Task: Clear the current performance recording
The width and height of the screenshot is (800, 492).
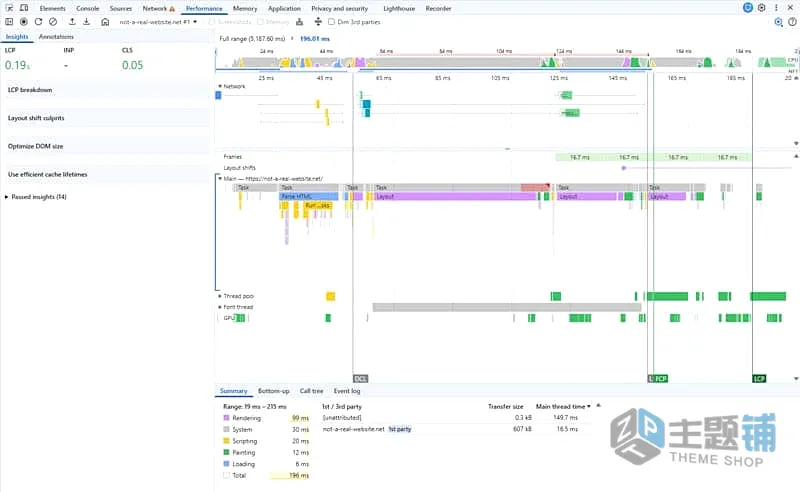Action: [53, 22]
